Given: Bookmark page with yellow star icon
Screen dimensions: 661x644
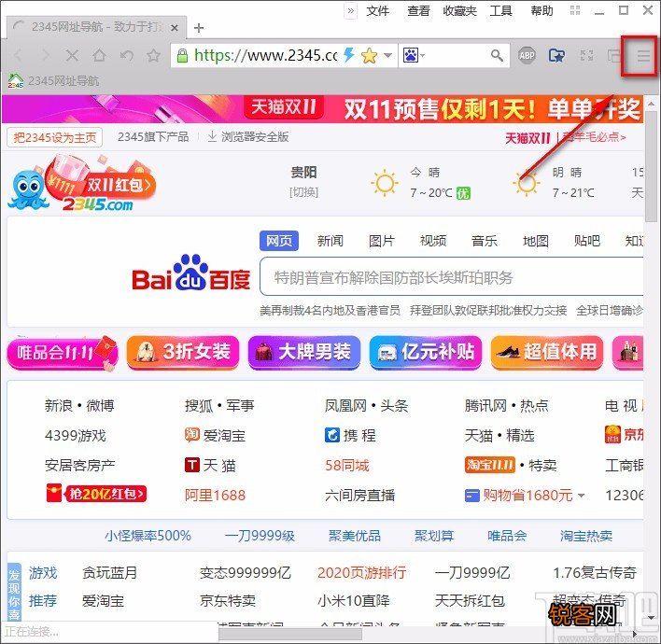Looking at the screenshot, I should pyautogui.click(x=370, y=55).
